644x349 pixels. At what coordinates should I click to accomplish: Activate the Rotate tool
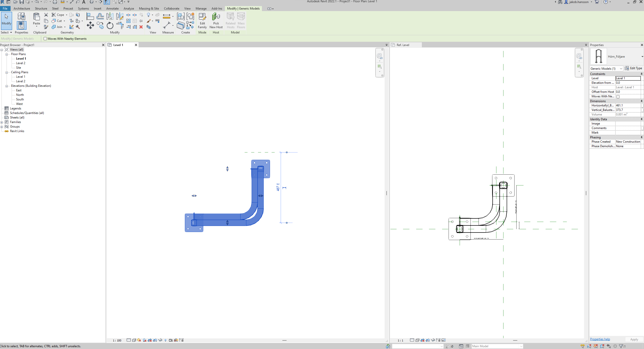coord(110,26)
